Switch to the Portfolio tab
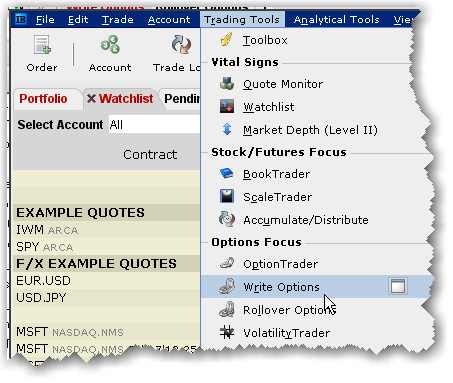453x383 pixels. coord(43,99)
